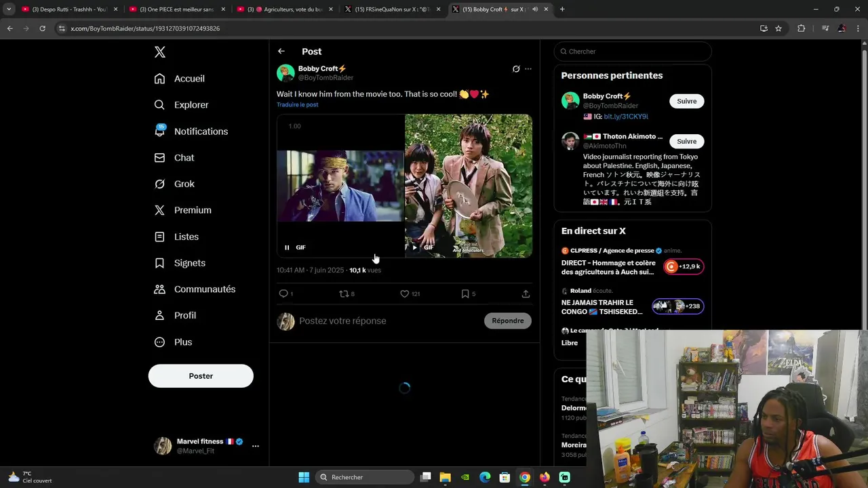
Task: Reload the page
Action: (42, 28)
